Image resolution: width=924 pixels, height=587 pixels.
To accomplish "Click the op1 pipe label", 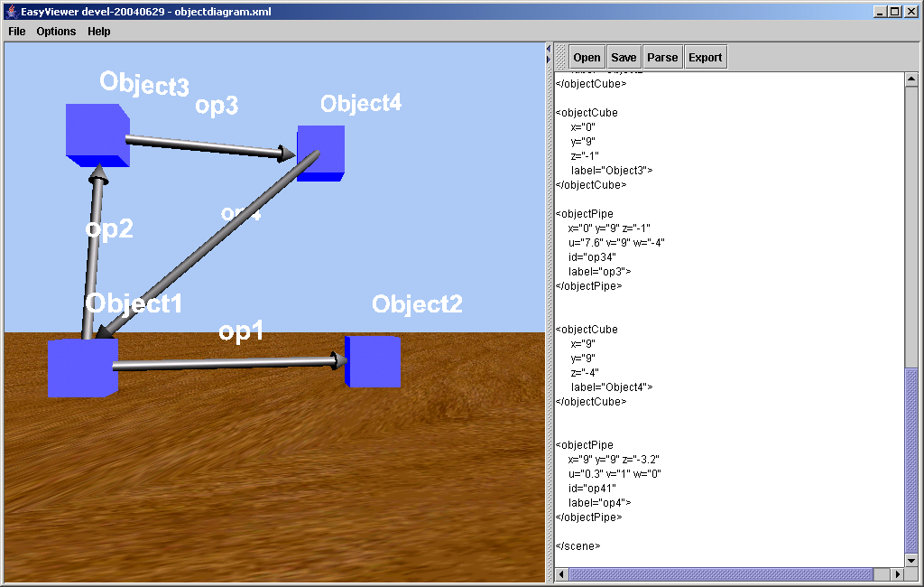I will pyautogui.click(x=240, y=331).
